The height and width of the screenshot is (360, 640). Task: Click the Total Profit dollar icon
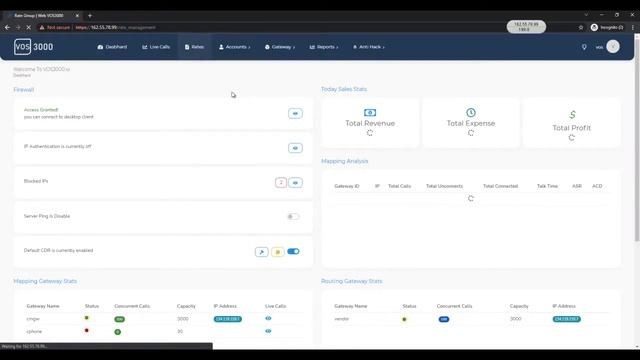point(572,115)
